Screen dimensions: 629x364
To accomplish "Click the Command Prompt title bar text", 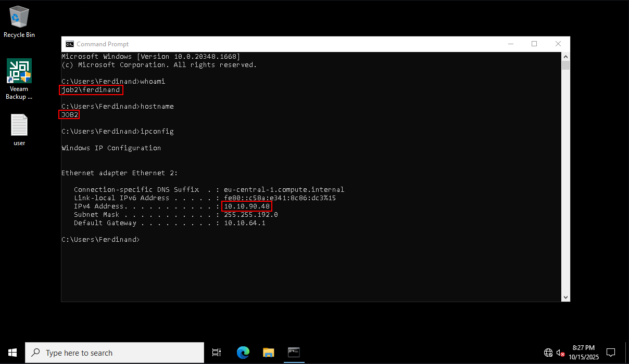I will point(103,44).
